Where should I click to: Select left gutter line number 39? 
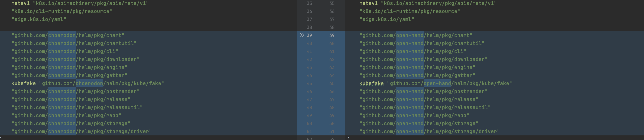point(309,35)
